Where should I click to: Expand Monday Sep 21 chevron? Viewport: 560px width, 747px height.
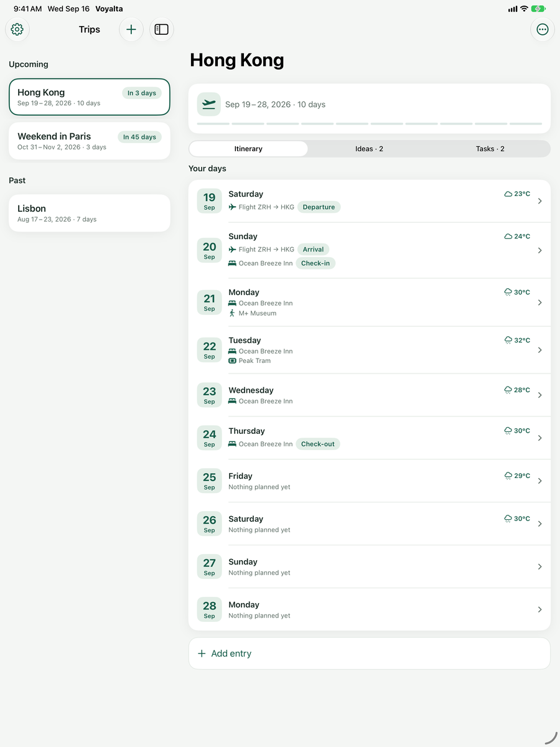[x=539, y=303]
